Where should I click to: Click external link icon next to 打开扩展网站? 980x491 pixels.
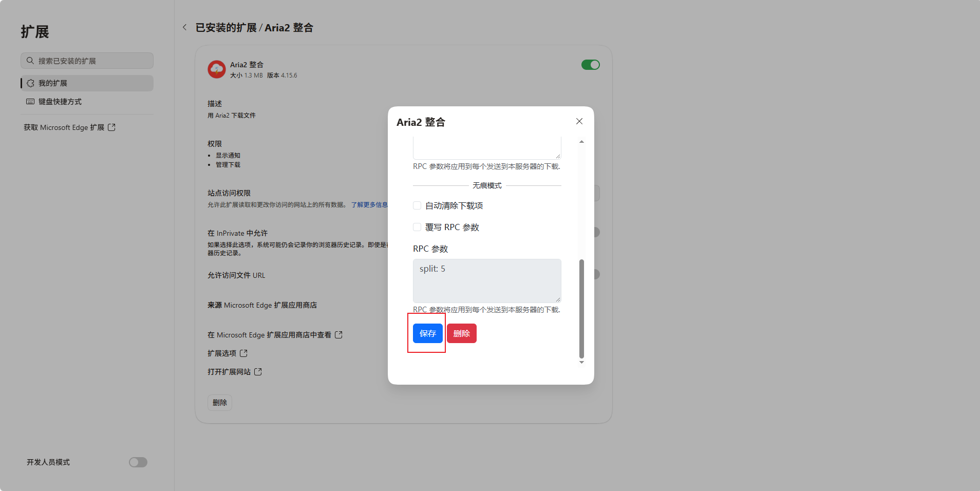(x=258, y=372)
